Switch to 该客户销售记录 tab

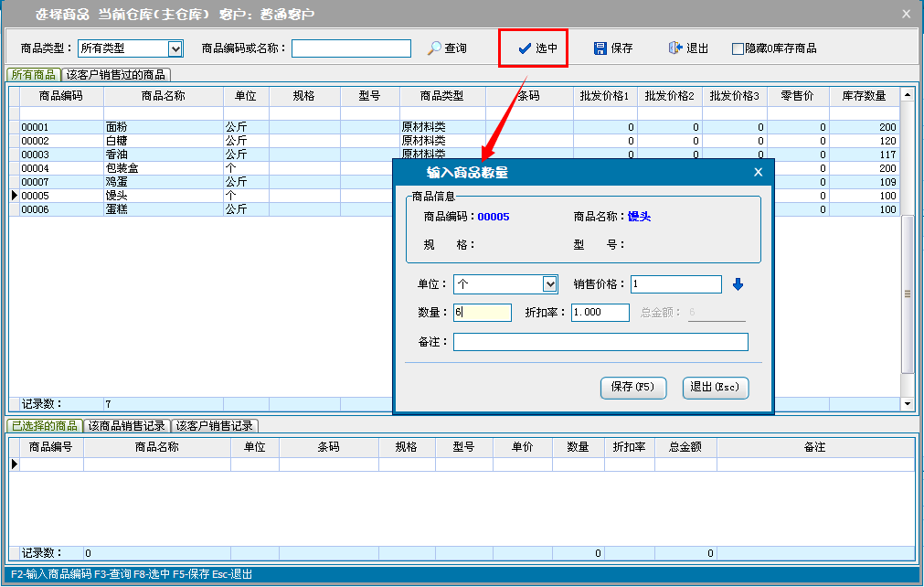point(215,426)
